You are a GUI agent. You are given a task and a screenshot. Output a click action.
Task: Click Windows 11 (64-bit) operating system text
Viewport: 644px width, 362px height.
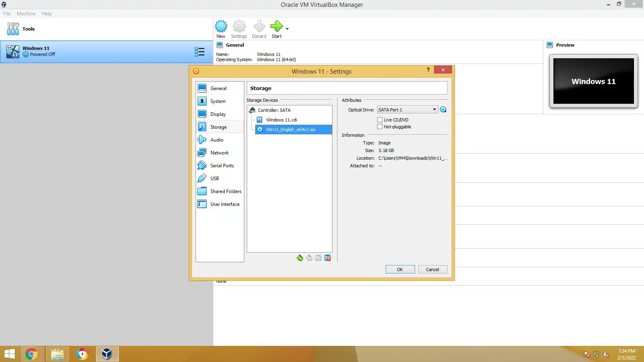277,60
